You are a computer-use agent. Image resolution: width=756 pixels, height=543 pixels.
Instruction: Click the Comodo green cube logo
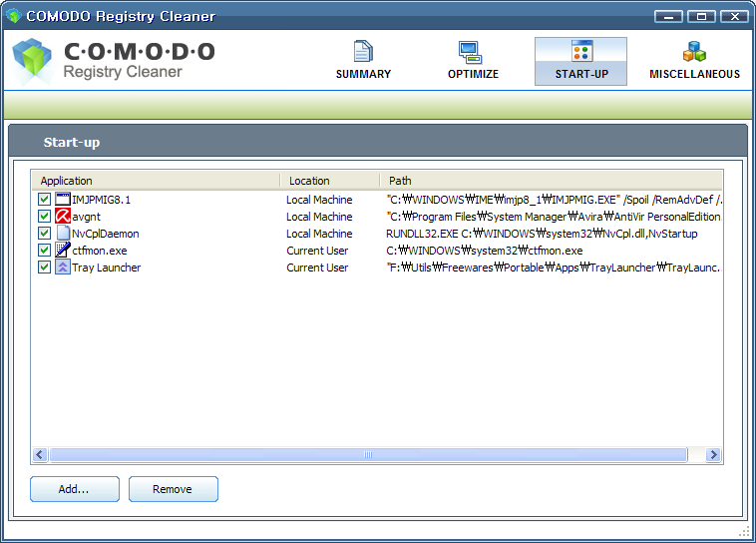tap(32, 60)
